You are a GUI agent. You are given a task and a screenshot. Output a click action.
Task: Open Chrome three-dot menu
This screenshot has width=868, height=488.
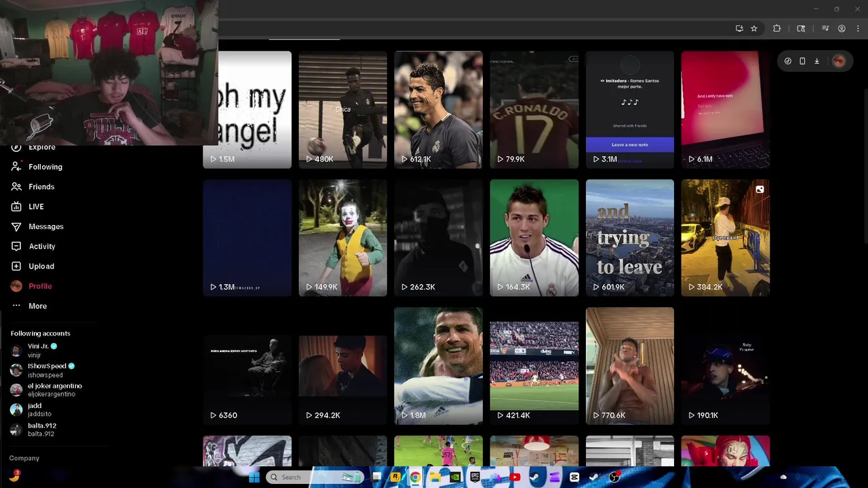tap(857, 28)
